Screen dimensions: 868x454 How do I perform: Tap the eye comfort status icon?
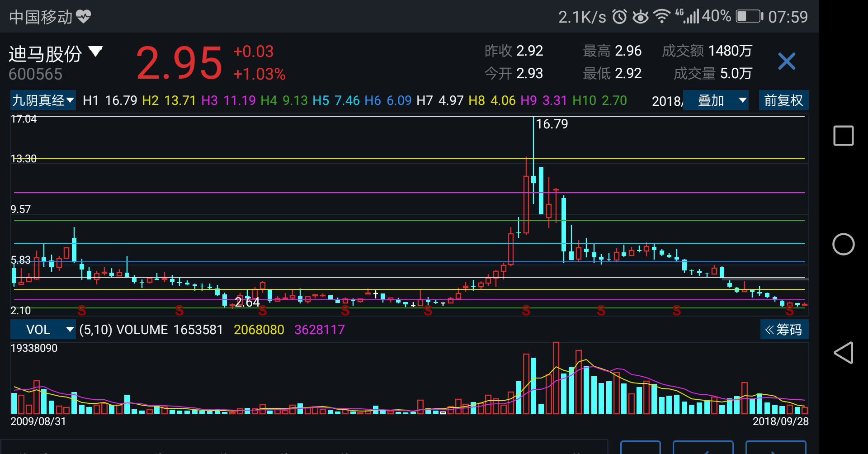640,17
